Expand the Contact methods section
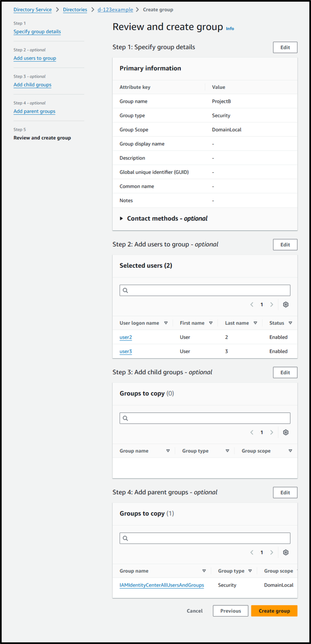The image size is (311, 644). tap(121, 218)
